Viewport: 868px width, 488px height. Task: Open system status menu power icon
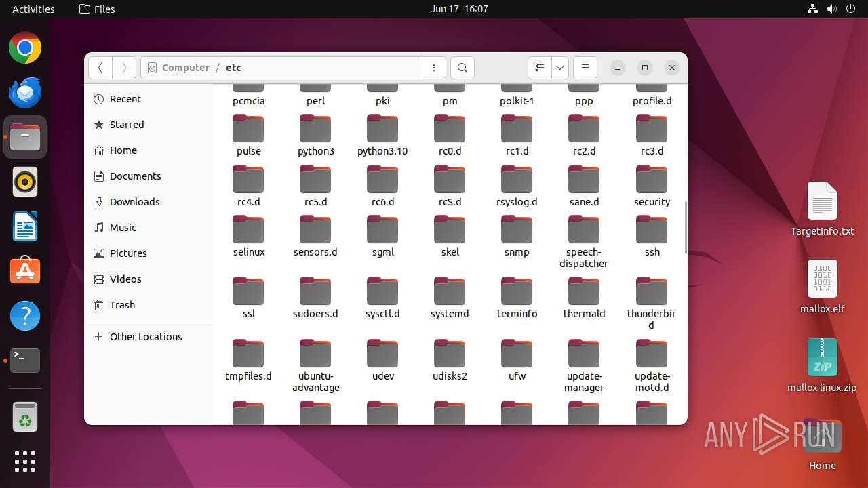pos(850,9)
